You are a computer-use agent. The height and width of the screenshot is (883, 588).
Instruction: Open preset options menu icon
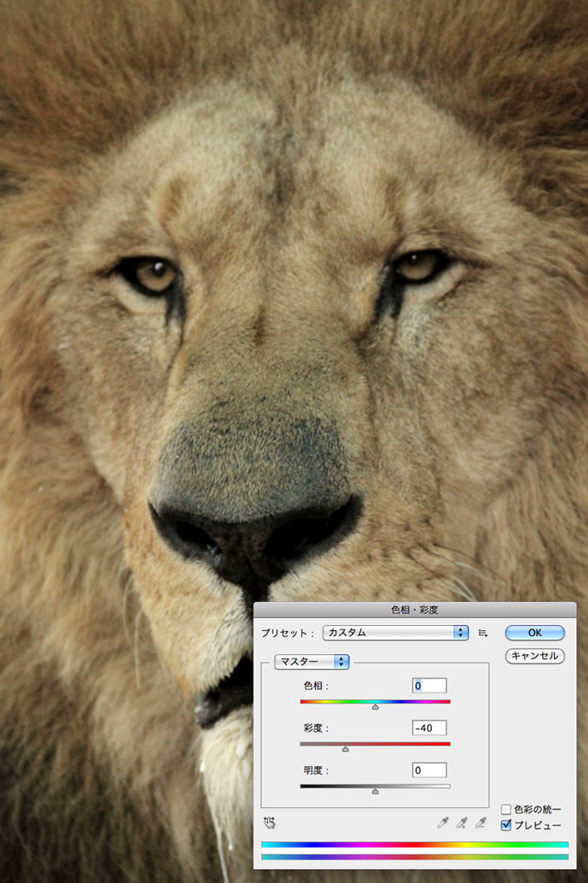pyautogui.click(x=483, y=633)
